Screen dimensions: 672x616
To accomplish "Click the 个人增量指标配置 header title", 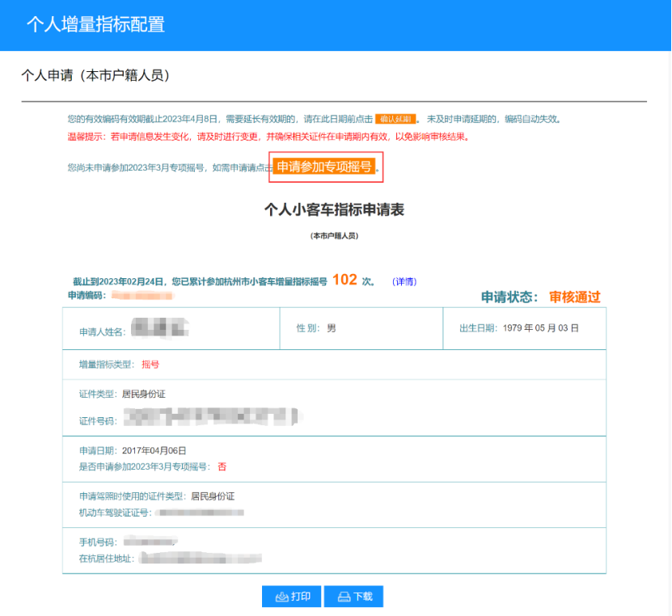I will [x=95, y=24].
